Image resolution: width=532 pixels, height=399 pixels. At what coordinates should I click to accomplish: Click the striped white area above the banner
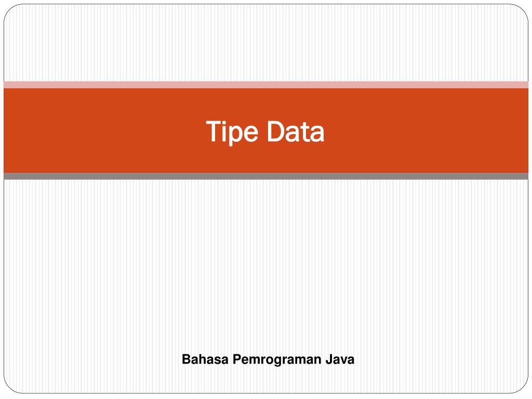pyautogui.click(x=266, y=43)
